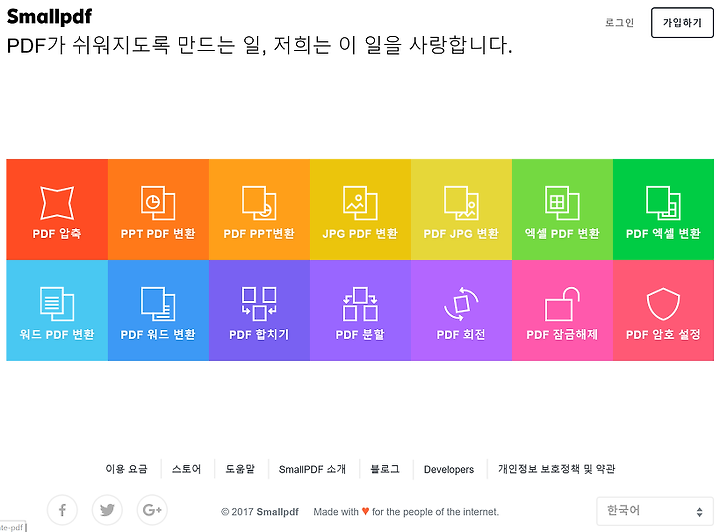Viewport: 720px width, 532px height.
Task: Choose the PDF 워드 변환 tile
Action: pyautogui.click(x=158, y=310)
